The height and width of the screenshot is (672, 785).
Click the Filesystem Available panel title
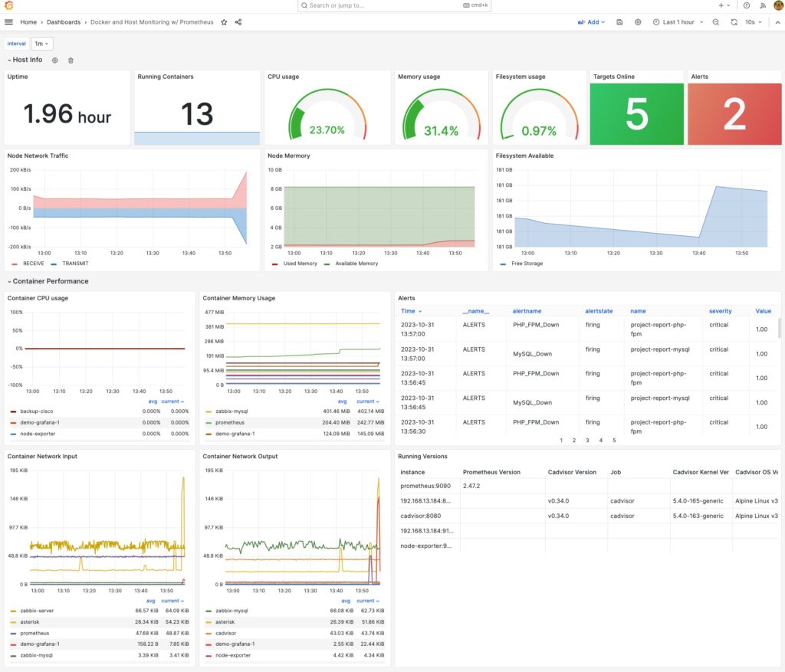[x=524, y=156]
